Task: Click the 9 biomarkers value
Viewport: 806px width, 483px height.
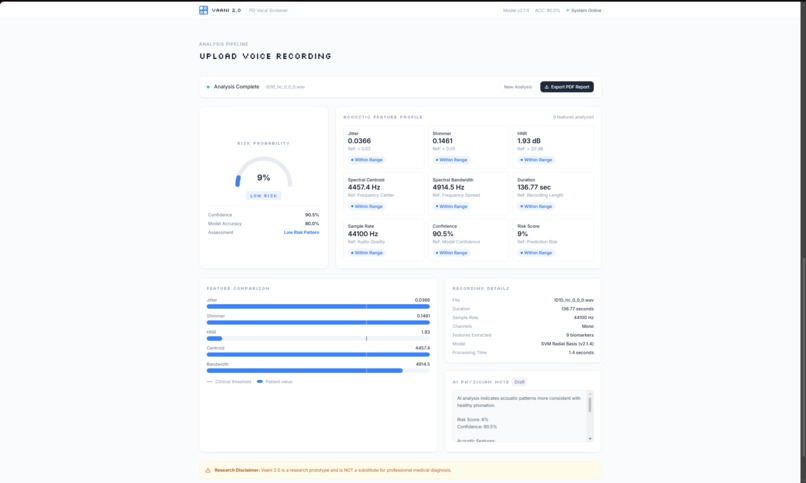Action: coord(580,335)
